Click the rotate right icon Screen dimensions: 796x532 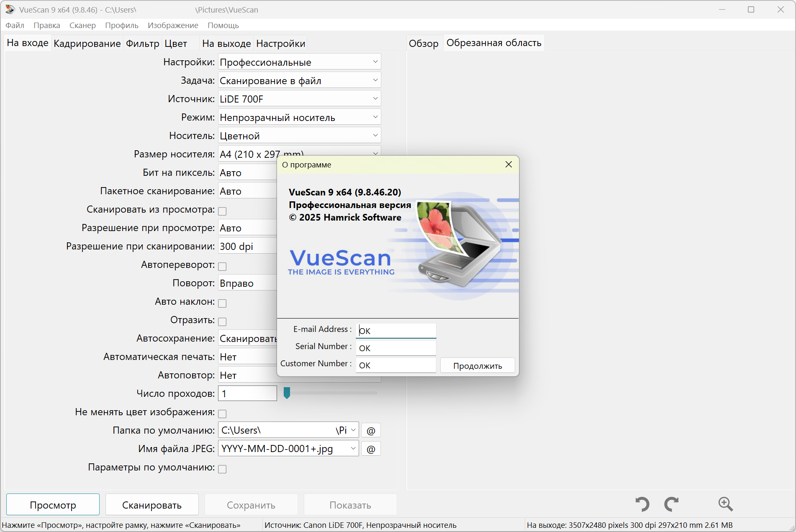tap(671, 504)
